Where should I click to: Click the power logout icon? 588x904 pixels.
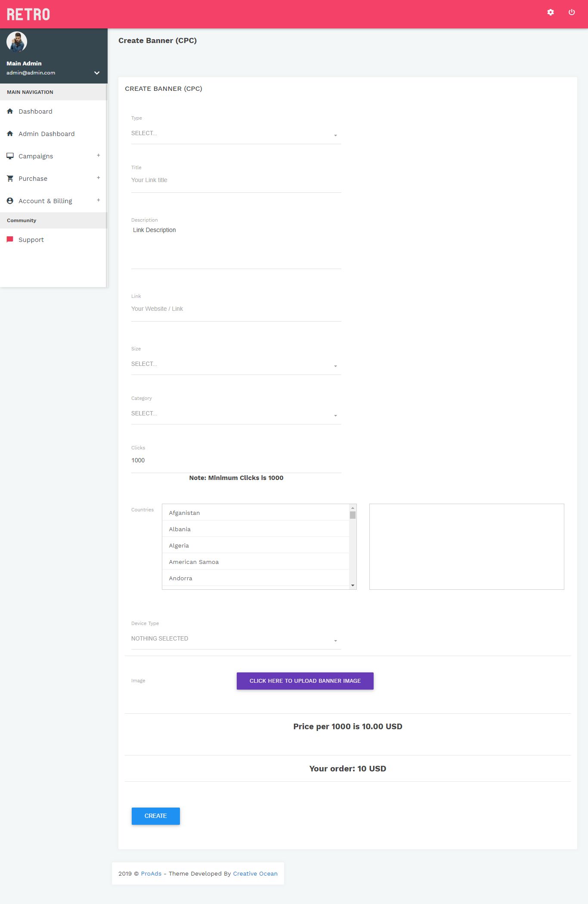[x=572, y=12]
